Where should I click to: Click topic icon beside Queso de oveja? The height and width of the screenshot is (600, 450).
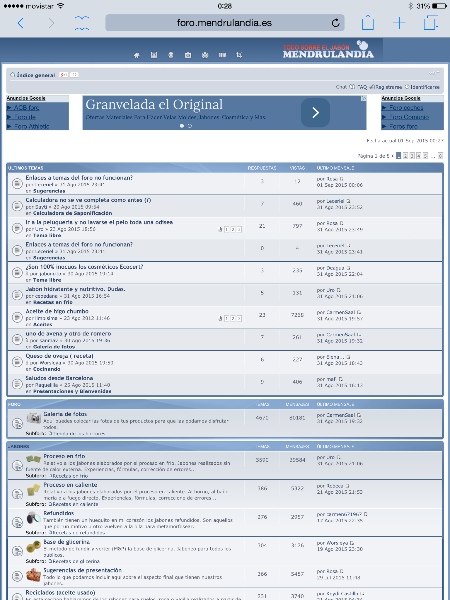coord(17,361)
